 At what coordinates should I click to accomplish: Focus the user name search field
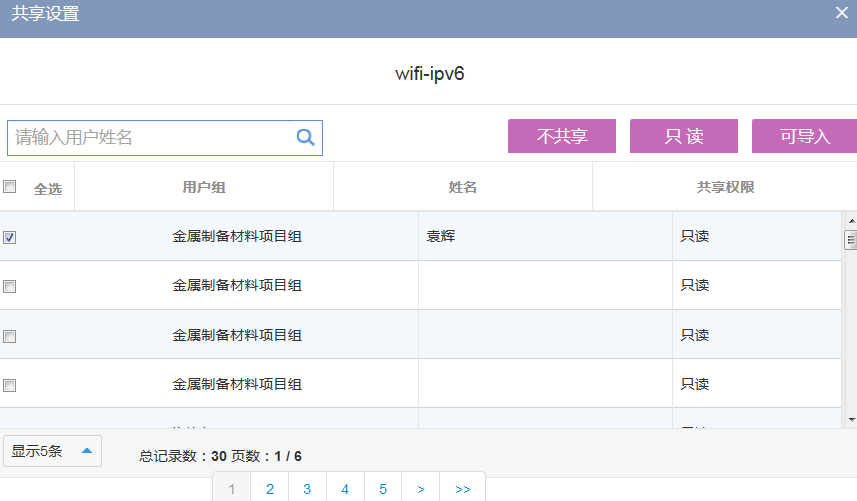150,138
